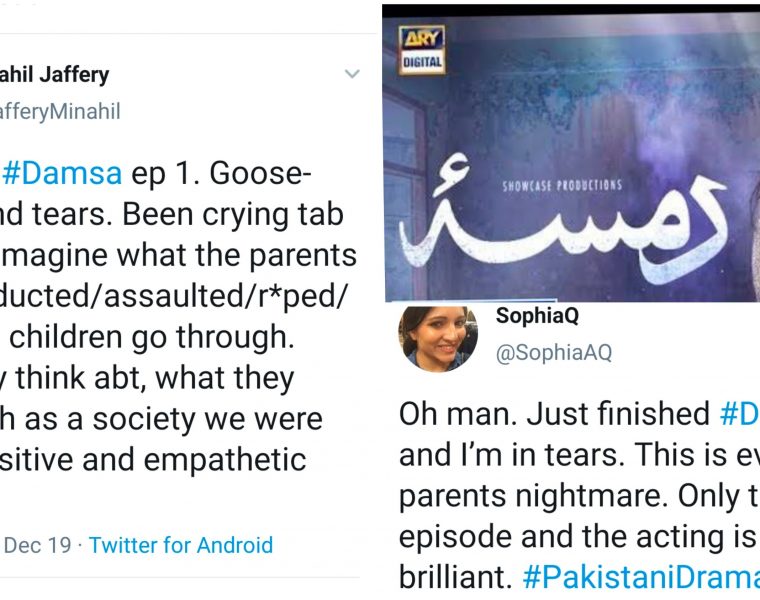Open the Dec 19 tweet timestamp
The height and width of the screenshot is (600, 760).
click(x=38, y=545)
